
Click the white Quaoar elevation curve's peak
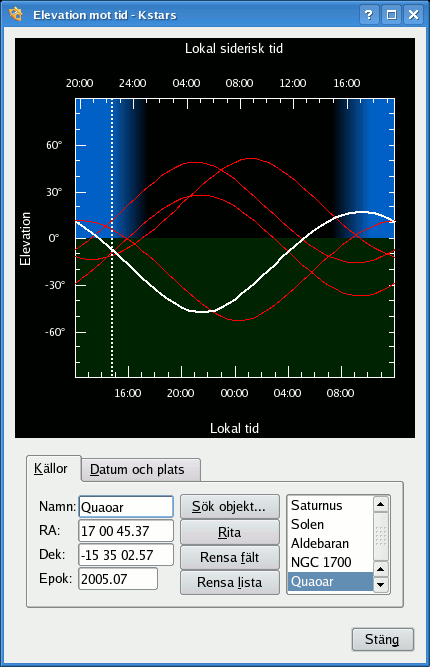(x=362, y=212)
